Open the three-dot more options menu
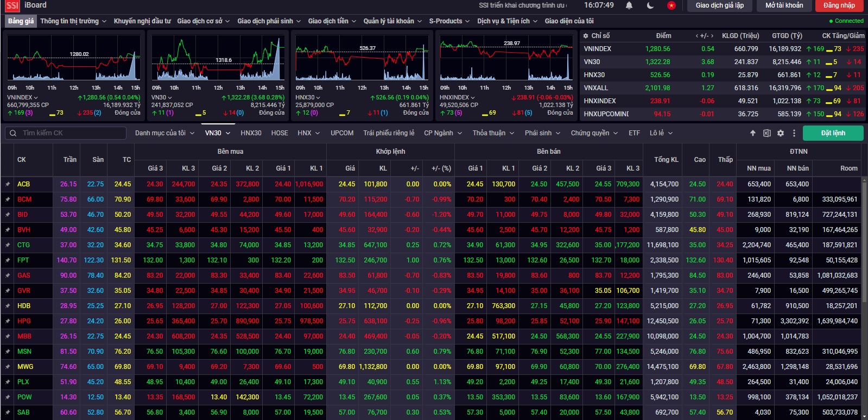 794,133
